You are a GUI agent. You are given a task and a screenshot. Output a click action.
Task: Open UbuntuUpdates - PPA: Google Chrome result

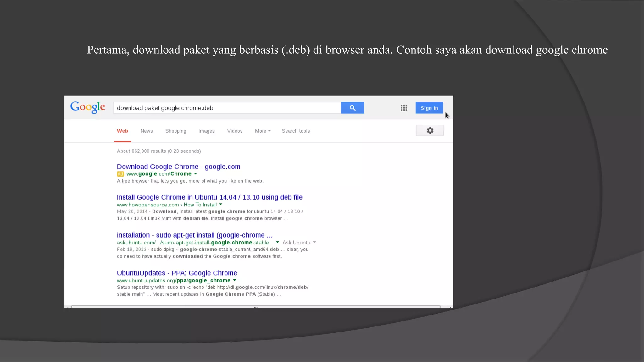click(177, 273)
